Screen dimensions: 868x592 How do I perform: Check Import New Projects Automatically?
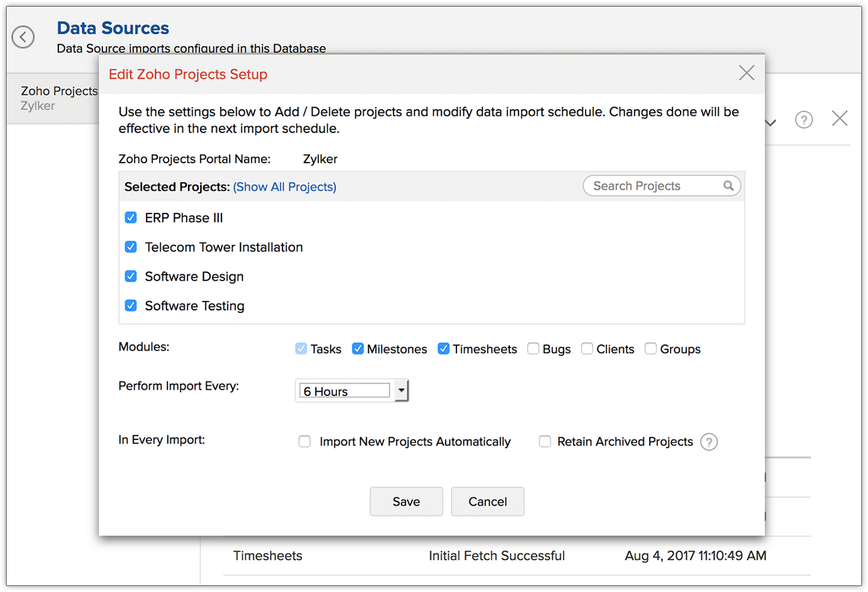tap(305, 441)
